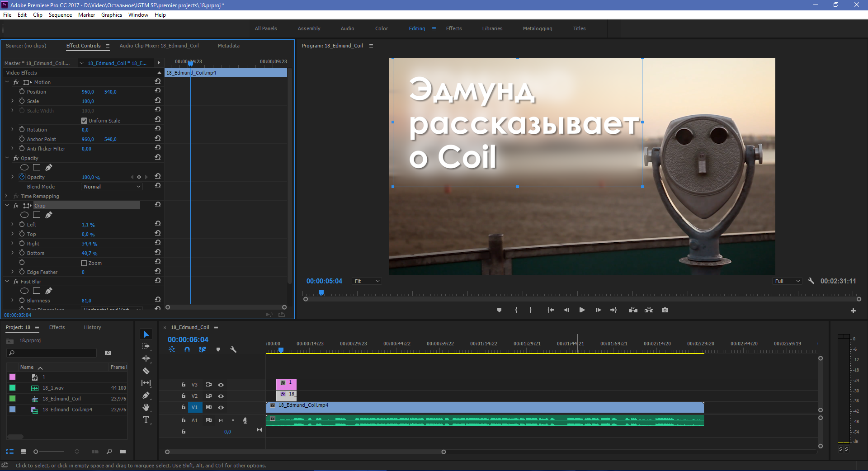This screenshot has height=471, width=868.
Task: Open the Full playback resolution dropdown
Action: tap(787, 281)
